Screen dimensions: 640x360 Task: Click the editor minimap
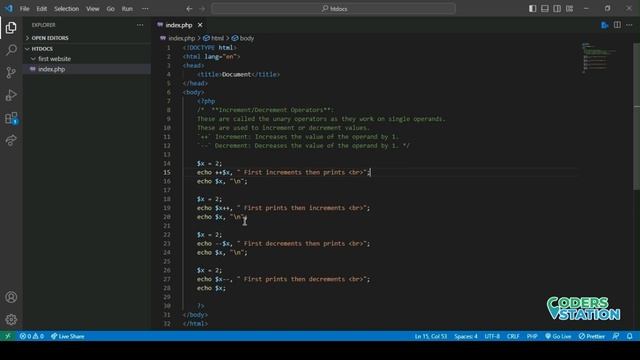click(x=598, y=58)
